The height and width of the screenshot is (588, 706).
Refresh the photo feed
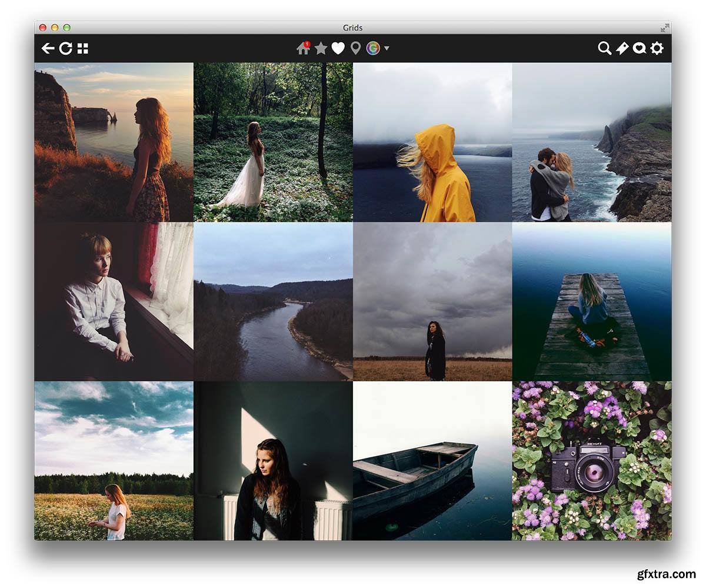pos(65,48)
